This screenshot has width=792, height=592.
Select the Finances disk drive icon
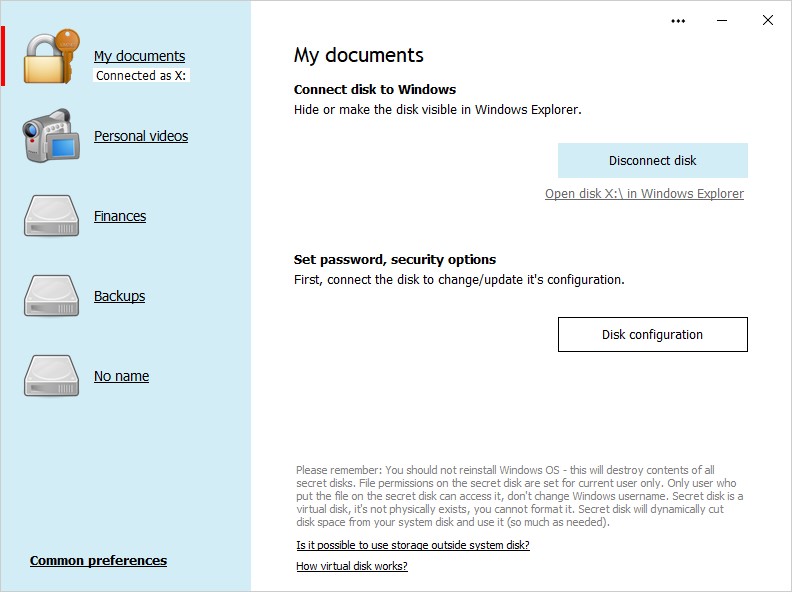(51, 216)
